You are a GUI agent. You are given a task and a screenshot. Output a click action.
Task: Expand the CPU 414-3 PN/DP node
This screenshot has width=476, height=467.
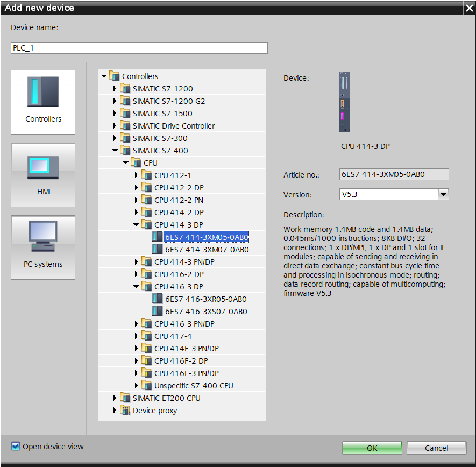[x=136, y=261]
